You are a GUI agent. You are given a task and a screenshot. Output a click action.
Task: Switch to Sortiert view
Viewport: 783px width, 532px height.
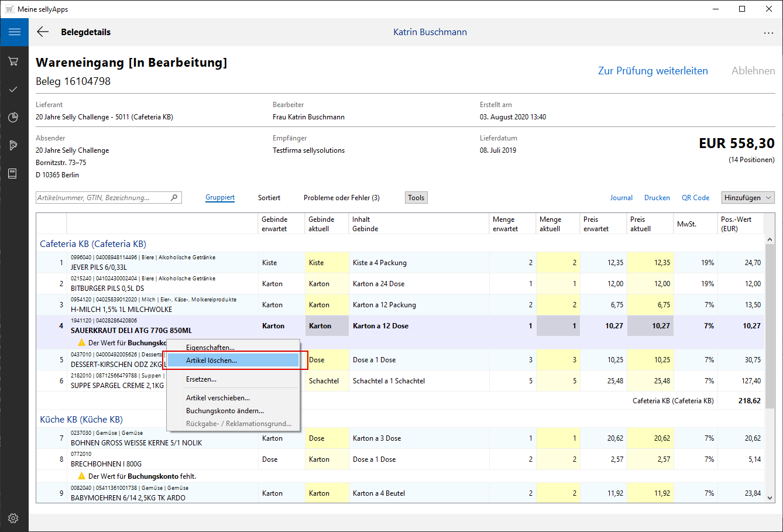point(269,198)
